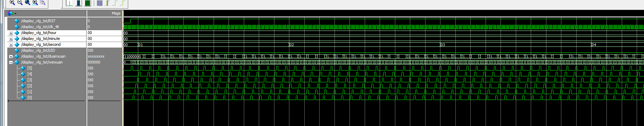Click the blue diamond icon beside RST

pos(17,21)
